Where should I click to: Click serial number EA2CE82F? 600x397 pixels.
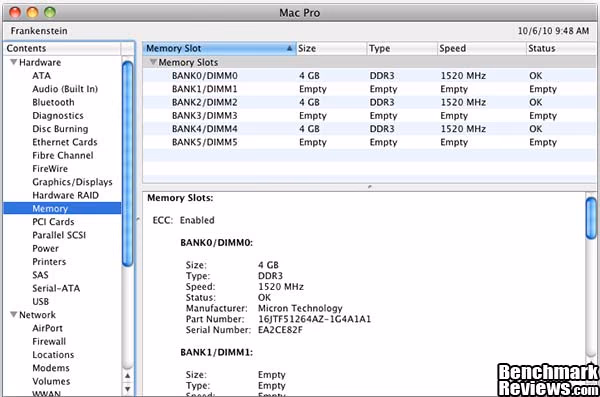point(280,330)
